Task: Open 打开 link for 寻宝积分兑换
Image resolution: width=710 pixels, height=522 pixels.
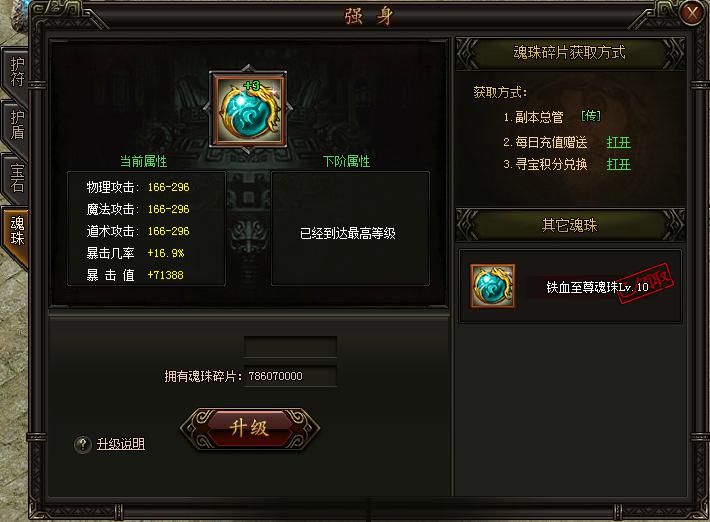Action: (618, 164)
